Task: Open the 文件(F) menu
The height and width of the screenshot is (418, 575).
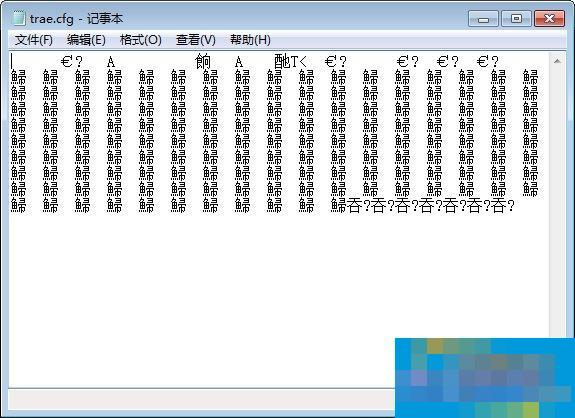Action: [34, 40]
